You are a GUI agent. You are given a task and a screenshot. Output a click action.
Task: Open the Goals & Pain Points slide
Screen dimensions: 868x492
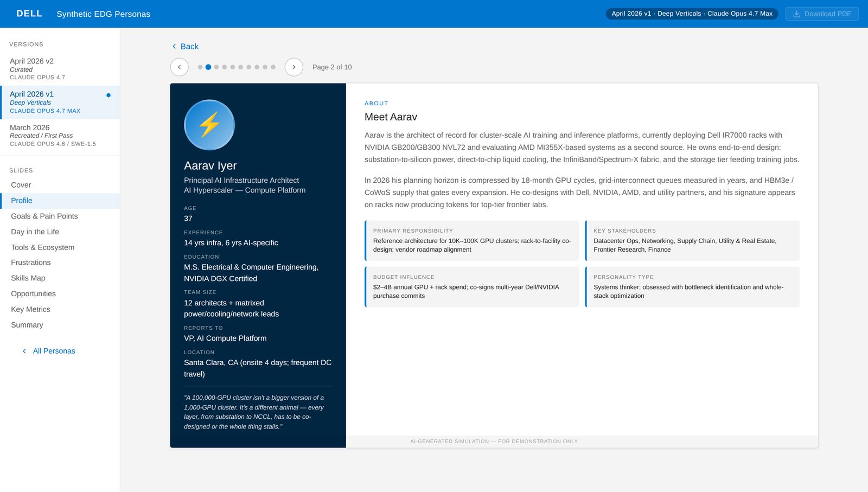[44, 216]
